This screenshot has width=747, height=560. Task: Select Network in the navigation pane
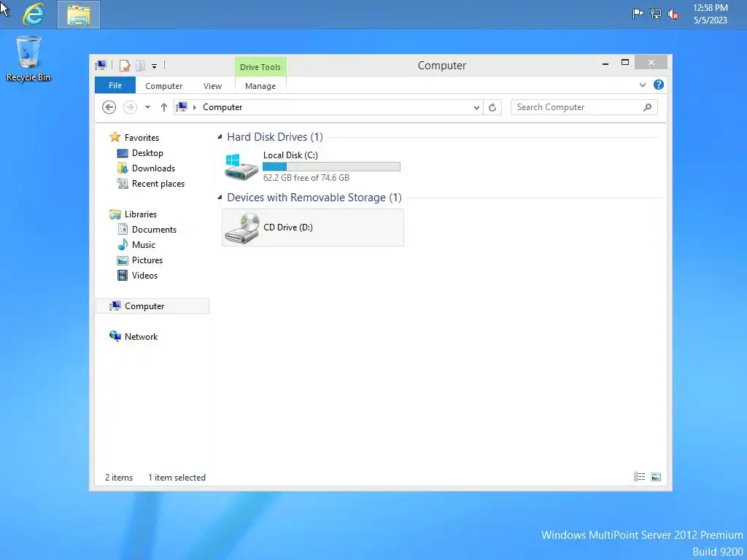(141, 336)
